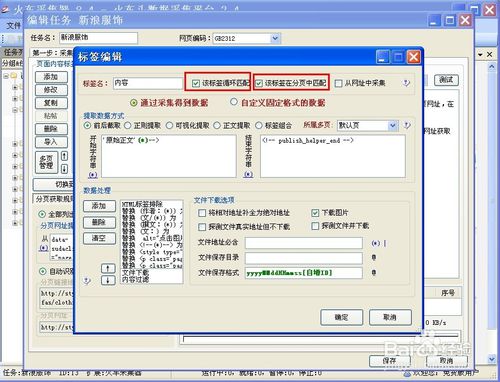Image resolution: width=500 pixels, height=382 pixels.
Task: Choose 正则提取 extraction mode
Action: coord(128,126)
